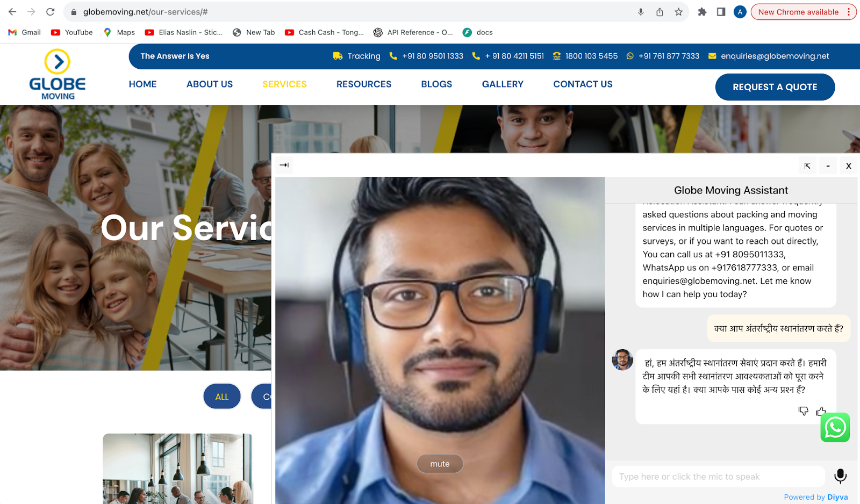Expand the About Us navigation menu

pyautogui.click(x=209, y=84)
